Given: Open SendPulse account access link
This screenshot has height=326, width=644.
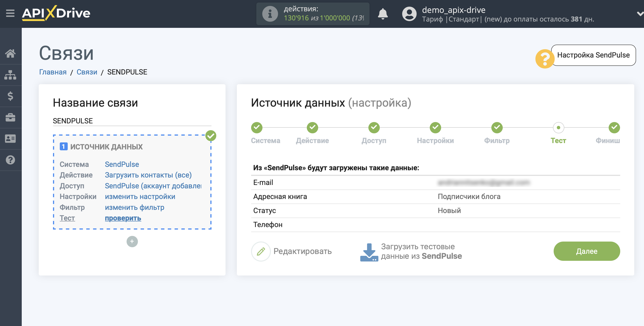Looking at the screenshot, I should tap(153, 186).
